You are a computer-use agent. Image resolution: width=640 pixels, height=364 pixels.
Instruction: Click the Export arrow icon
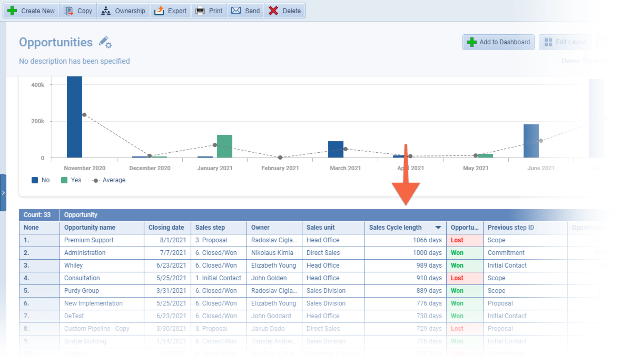coord(159,11)
